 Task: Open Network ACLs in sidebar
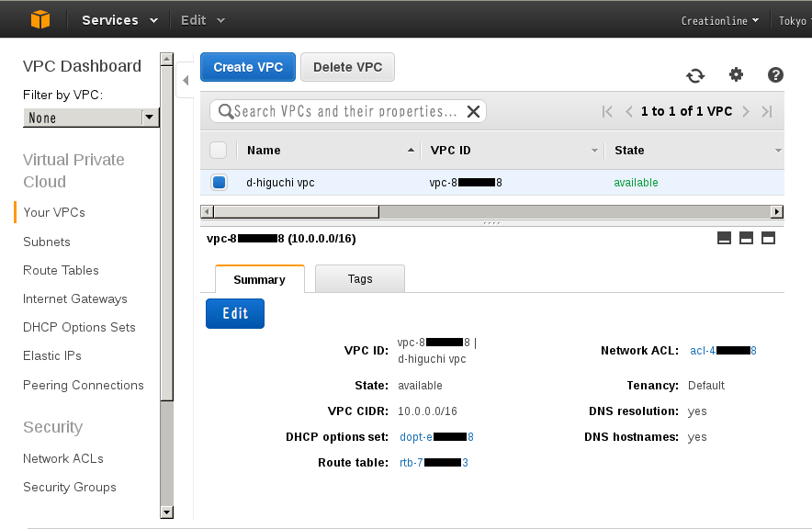63,458
